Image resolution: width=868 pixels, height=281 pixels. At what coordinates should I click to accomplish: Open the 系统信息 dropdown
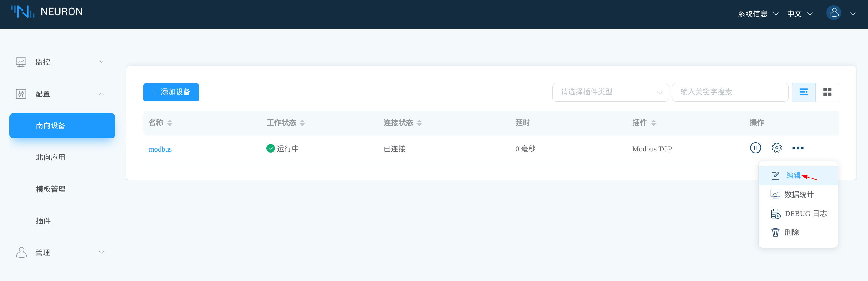tap(758, 14)
